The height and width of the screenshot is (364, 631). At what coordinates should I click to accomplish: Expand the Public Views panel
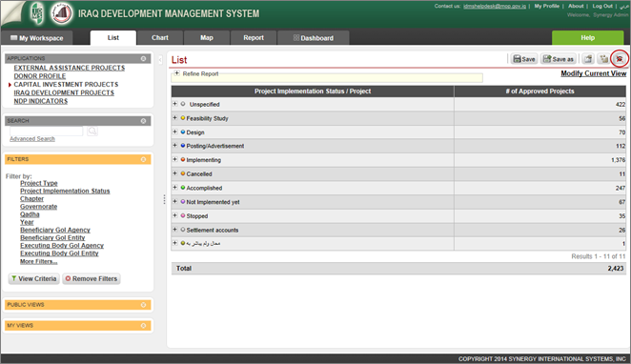click(143, 305)
